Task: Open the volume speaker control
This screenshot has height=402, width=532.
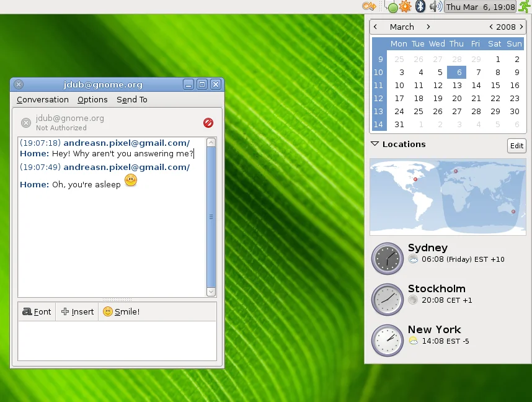Action: click(x=435, y=7)
